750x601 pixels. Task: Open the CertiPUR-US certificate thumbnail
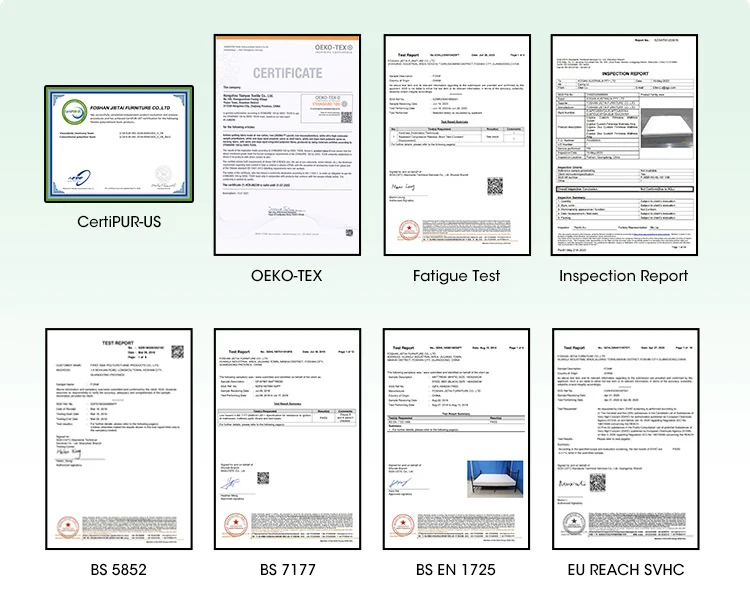tap(119, 144)
